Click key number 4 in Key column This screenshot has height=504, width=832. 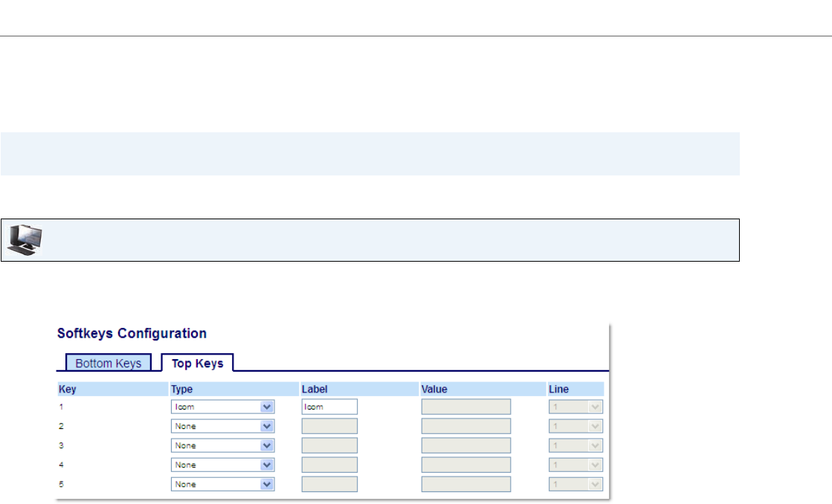click(61, 465)
